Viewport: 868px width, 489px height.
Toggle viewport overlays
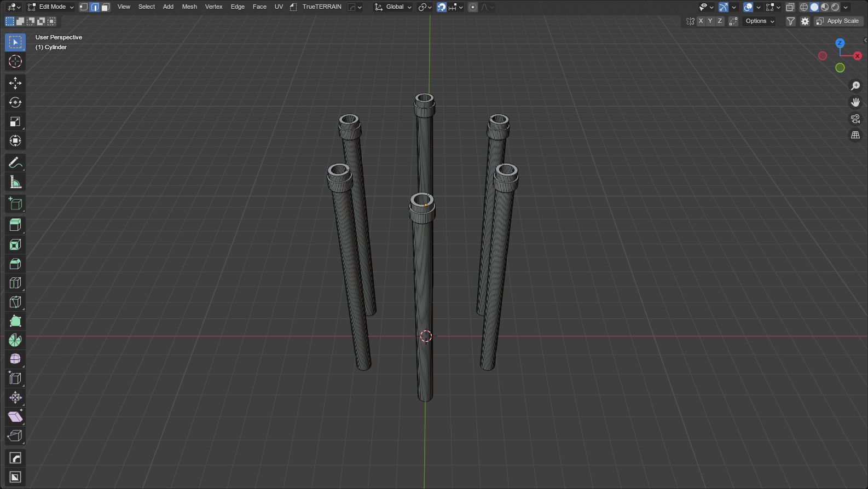click(x=749, y=7)
